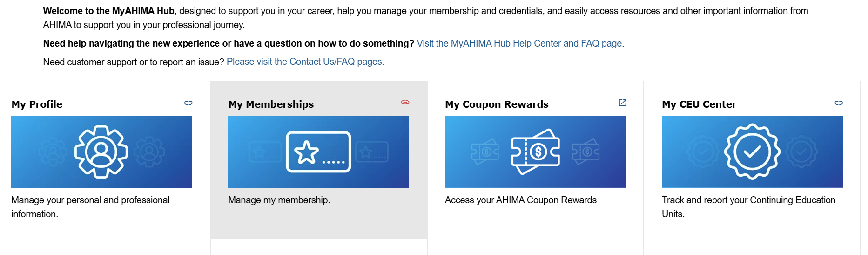Open the MyAHIMA Hub Help Center link
This screenshot has height=255, width=868.
click(519, 43)
